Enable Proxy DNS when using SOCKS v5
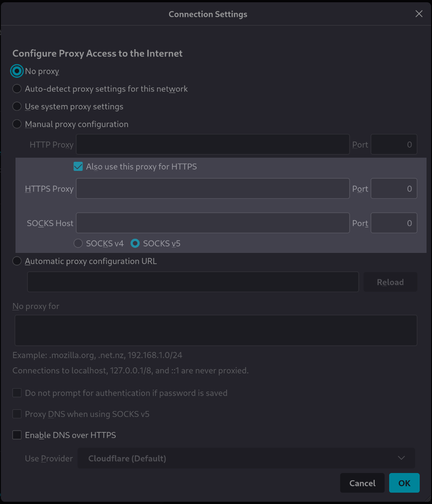432x504 pixels. click(x=17, y=413)
